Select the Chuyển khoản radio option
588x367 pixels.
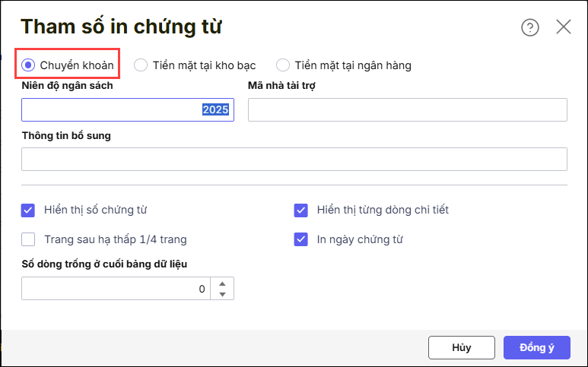pyautogui.click(x=29, y=65)
